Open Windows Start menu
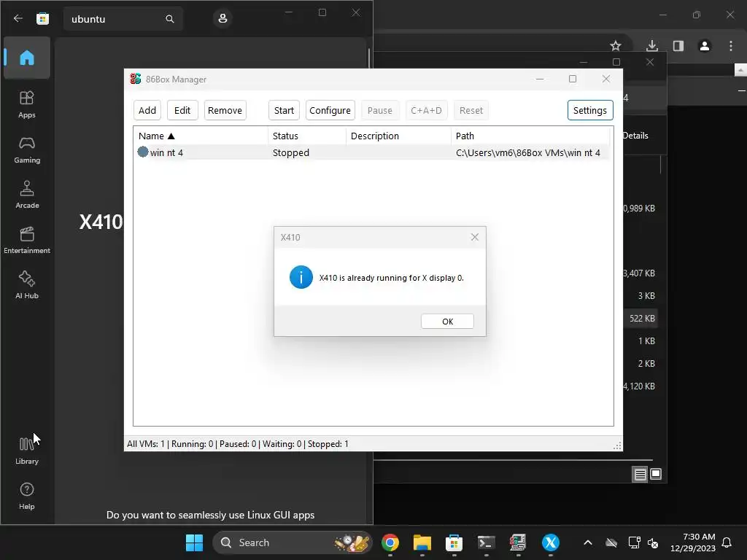This screenshot has width=747, height=560. click(x=194, y=542)
